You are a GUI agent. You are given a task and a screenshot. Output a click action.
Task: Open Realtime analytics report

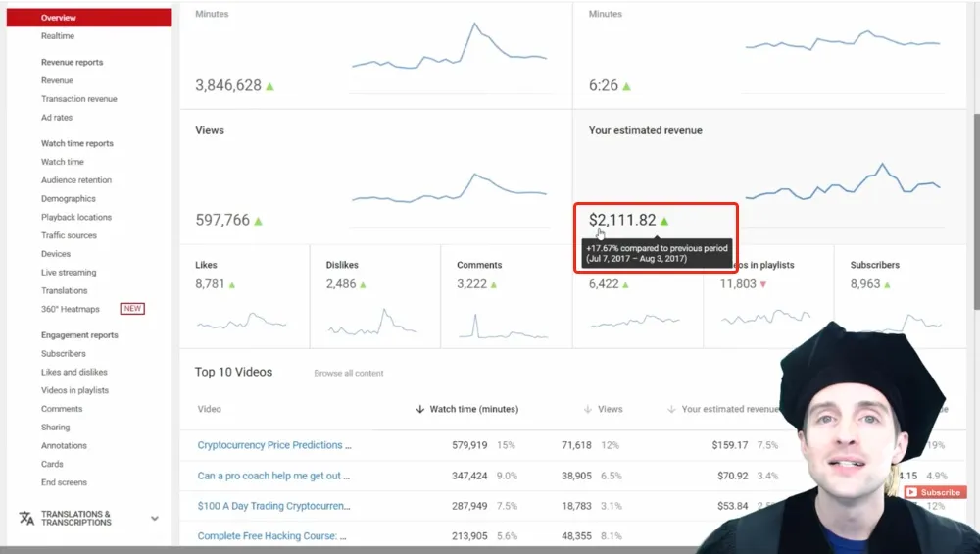click(x=58, y=36)
